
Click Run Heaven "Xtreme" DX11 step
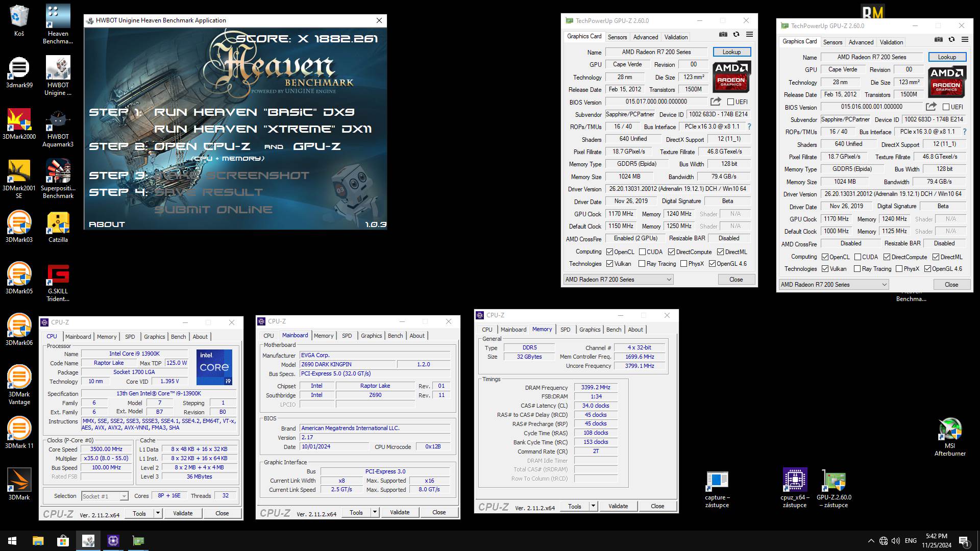[x=263, y=129]
